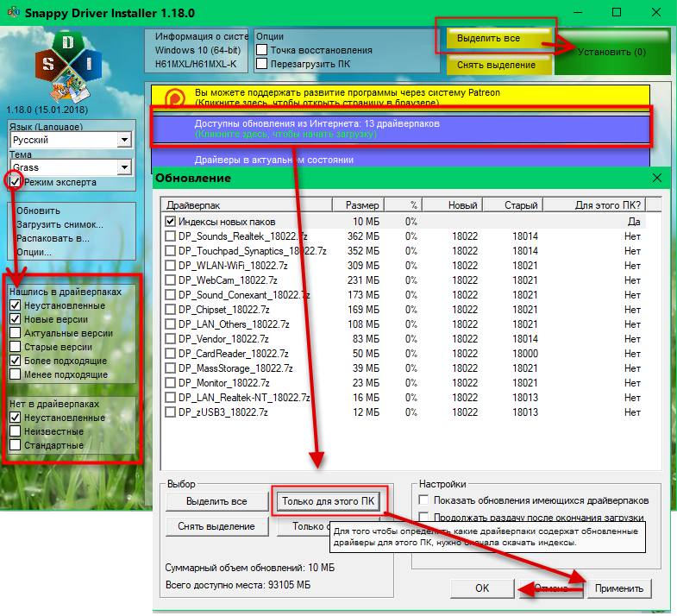This screenshot has width=677, height=616.
Task: Toggle Неустановленные under Нашлись в драйверпаках
Action: [16, 305]
